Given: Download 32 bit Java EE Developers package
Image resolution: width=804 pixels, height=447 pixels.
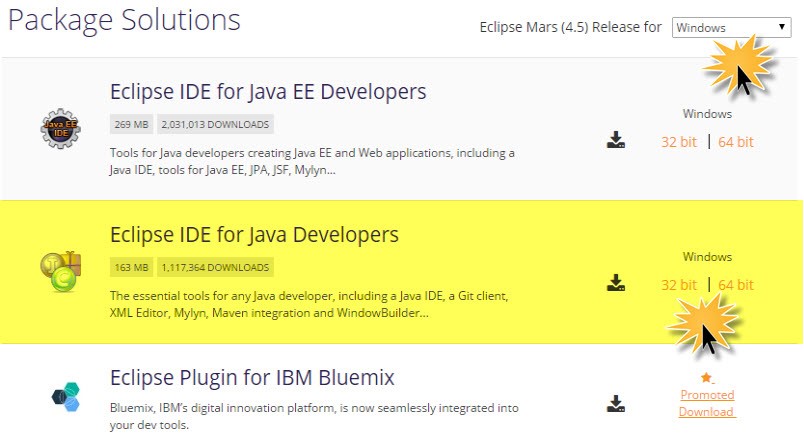Looking at the screenshot, I should tap(679, 142).
